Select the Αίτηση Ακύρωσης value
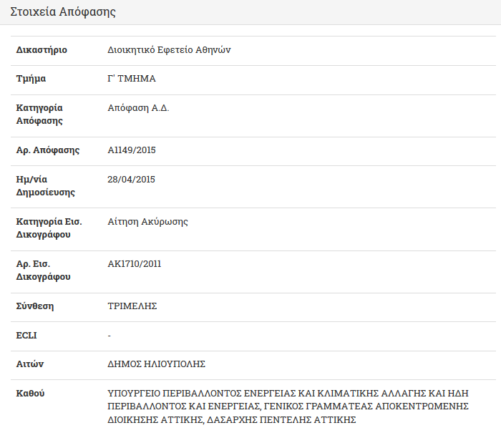 point(147,222)
